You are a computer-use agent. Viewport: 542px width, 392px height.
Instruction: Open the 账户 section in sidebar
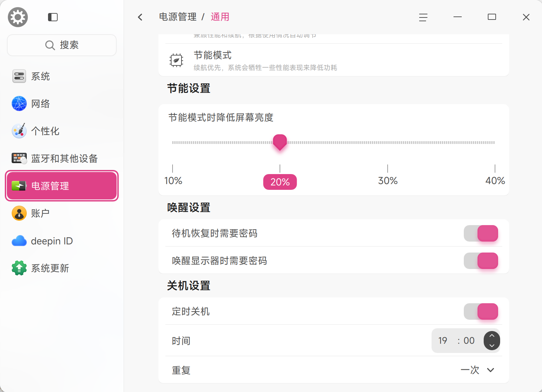click(40, 213)
